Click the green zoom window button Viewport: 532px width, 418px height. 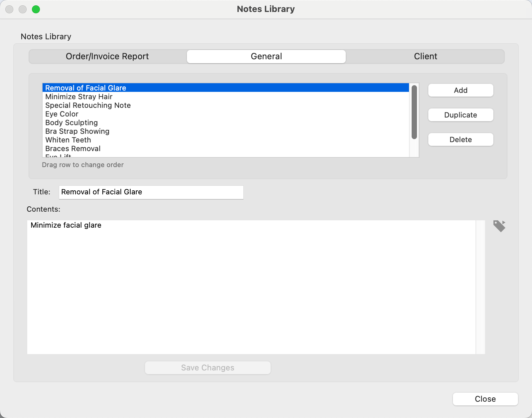[36, 9]
